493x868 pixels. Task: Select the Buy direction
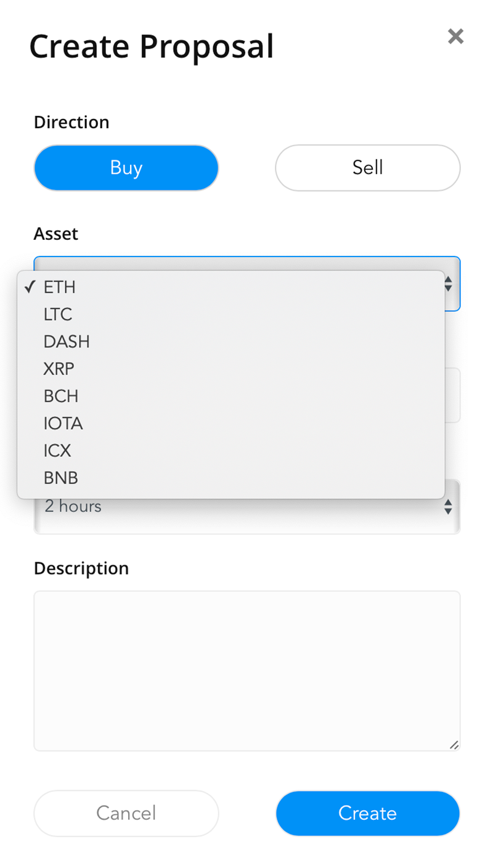pos(126,168)
